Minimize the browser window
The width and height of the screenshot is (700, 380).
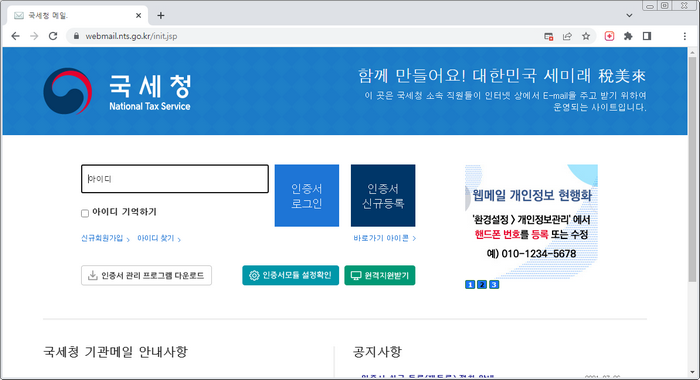tap(650, 6)
